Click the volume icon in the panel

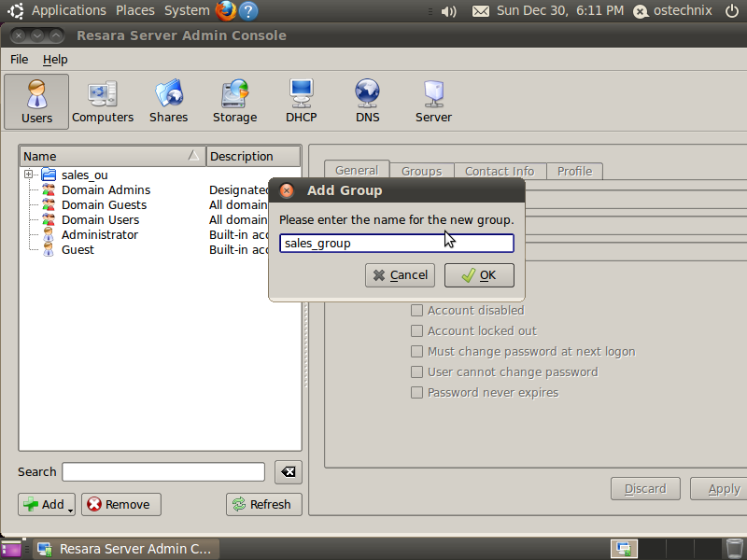448,11
